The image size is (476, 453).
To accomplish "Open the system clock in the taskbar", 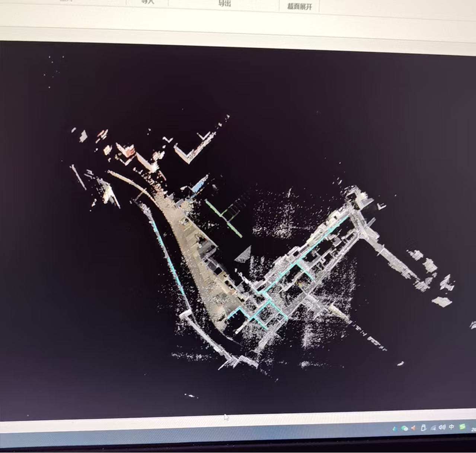I will point(473,429).
